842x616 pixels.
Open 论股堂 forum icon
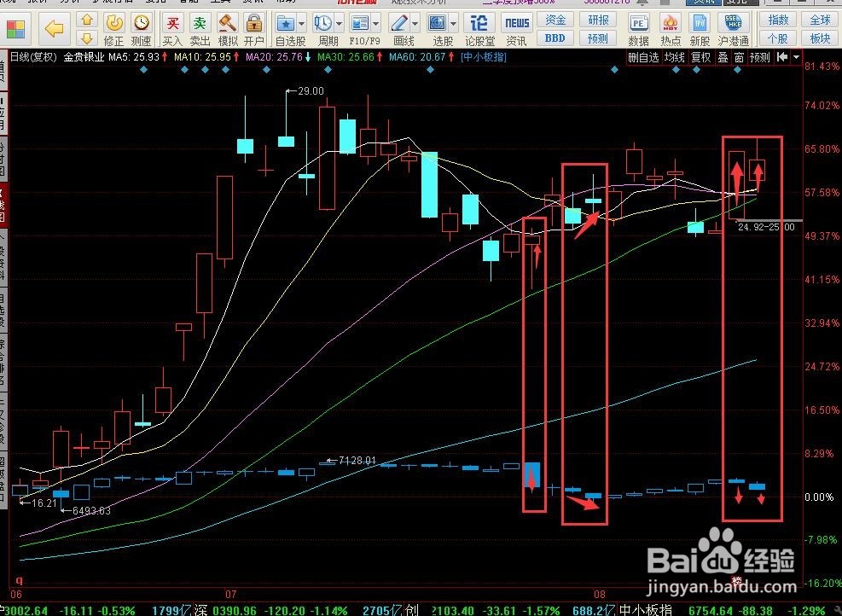[x=479, y=30]
